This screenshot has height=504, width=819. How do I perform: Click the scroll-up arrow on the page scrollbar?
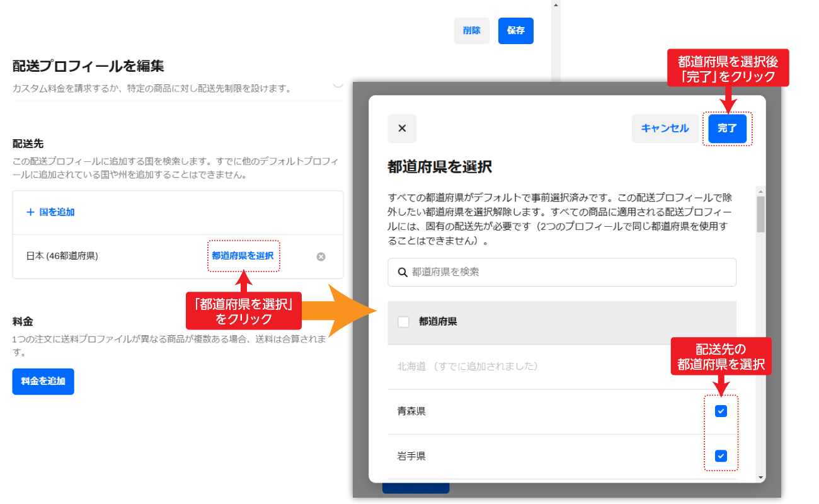(555, 5)
